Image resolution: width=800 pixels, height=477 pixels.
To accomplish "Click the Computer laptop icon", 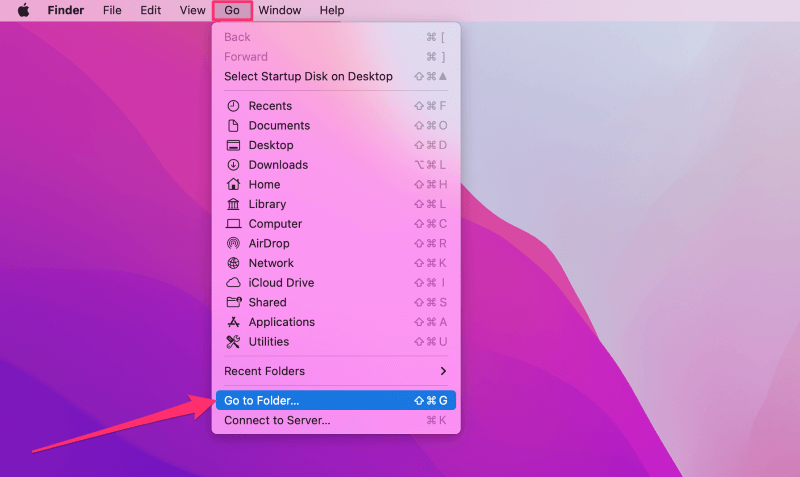I will [x=233, y=224].
